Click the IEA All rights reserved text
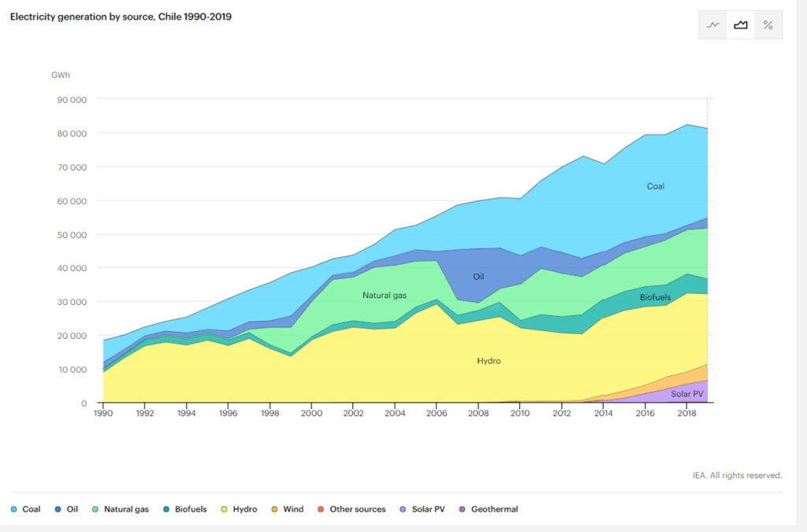Viewport: 807px width, 532px height. [x=737, y=475]
